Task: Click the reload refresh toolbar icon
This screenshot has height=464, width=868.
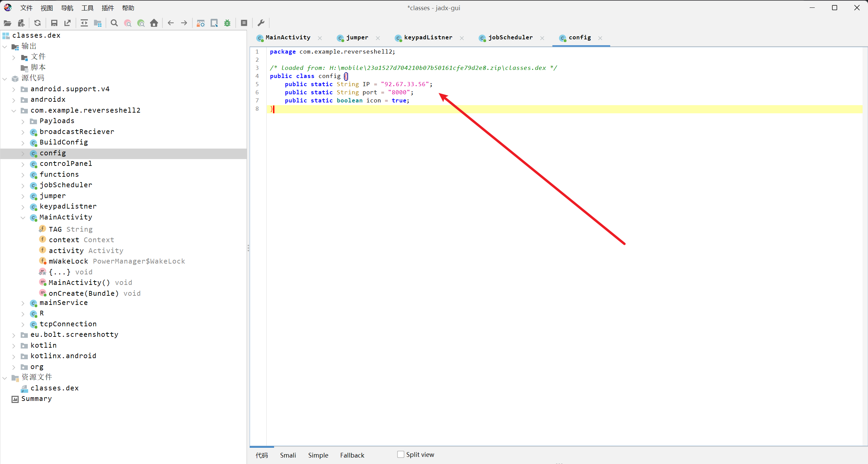Action: point(38,23)
